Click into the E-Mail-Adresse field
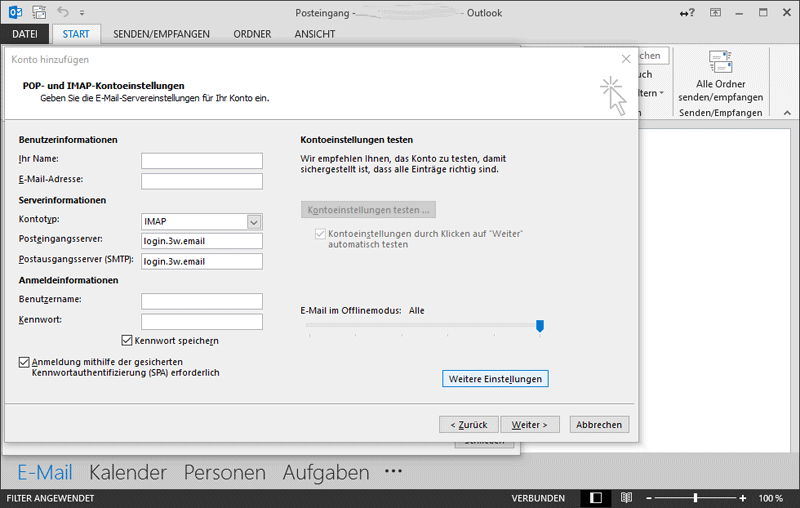Viewport: 800px width, 508px height. click(x=201, y=181)
